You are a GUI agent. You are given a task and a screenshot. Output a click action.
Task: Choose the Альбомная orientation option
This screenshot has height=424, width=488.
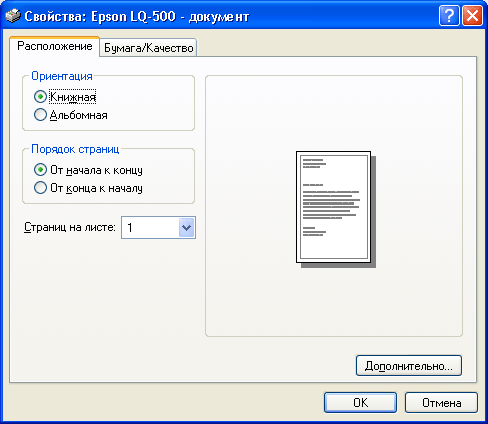(x=40, y=115)
